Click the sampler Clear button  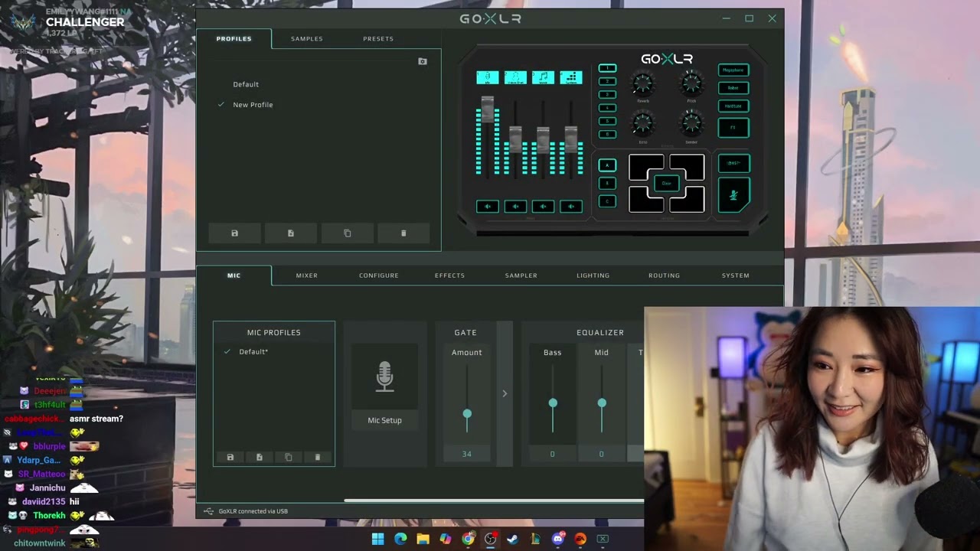point(667,184)
